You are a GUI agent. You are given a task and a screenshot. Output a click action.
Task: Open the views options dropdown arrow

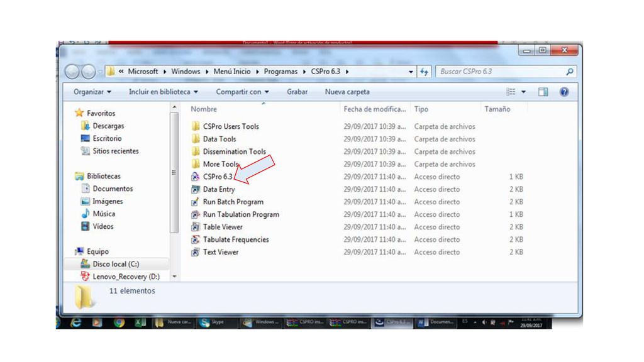(x=523, y=92)
